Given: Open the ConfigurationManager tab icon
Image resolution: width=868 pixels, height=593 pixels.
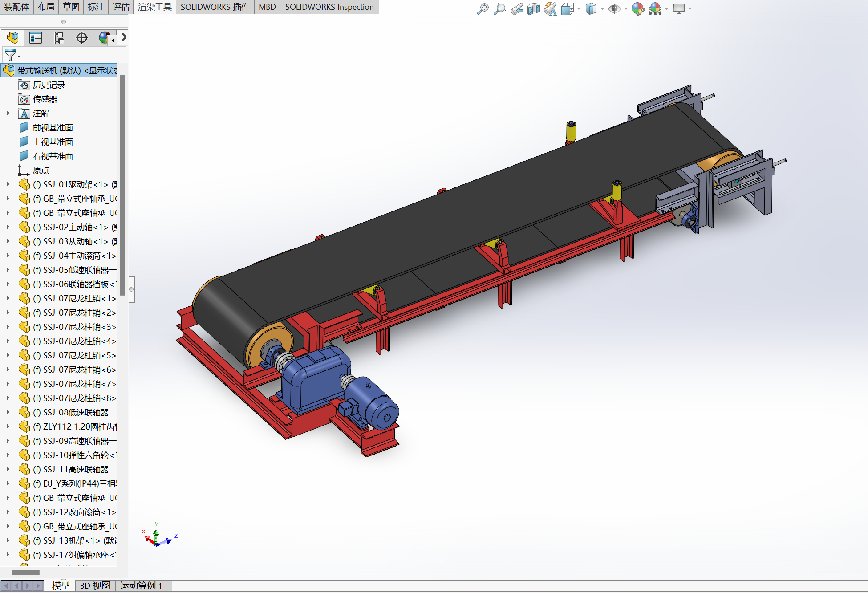Looking at the screenshot, I should pos(59,38).
